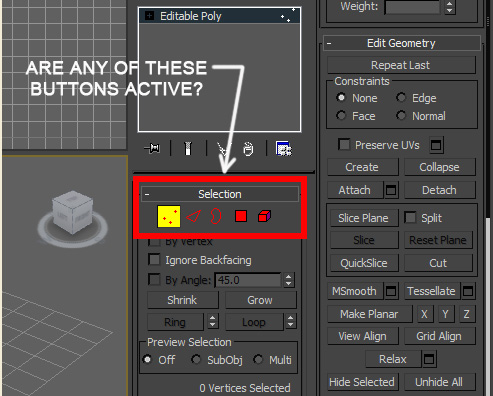Select Border sub-object mode icon
Viewport: 493px width, 396px height.
(x=216, y=216)
